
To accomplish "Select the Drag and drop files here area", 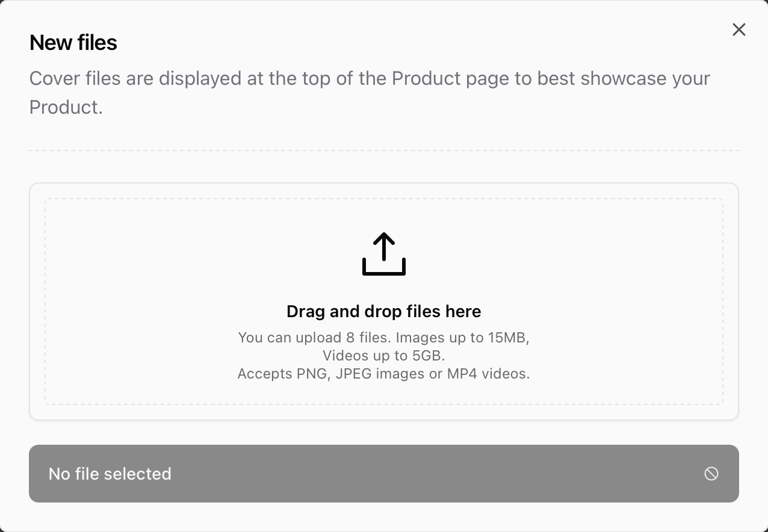I will click(x=383, y=311).
